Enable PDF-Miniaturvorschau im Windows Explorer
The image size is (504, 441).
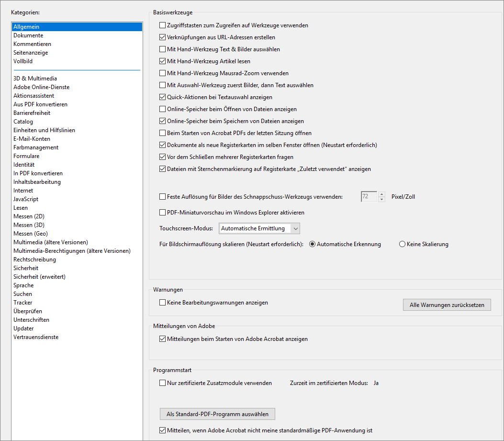click(162, 213)
